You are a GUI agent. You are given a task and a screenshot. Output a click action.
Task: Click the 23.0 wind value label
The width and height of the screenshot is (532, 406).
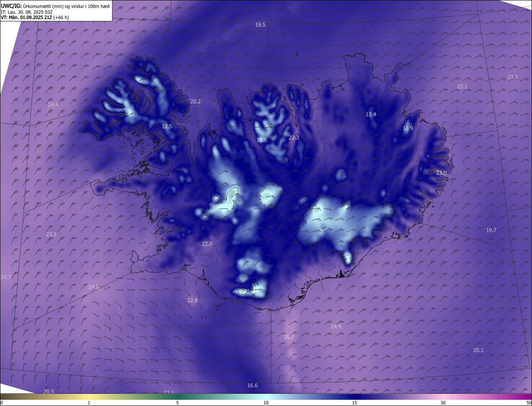441,173
